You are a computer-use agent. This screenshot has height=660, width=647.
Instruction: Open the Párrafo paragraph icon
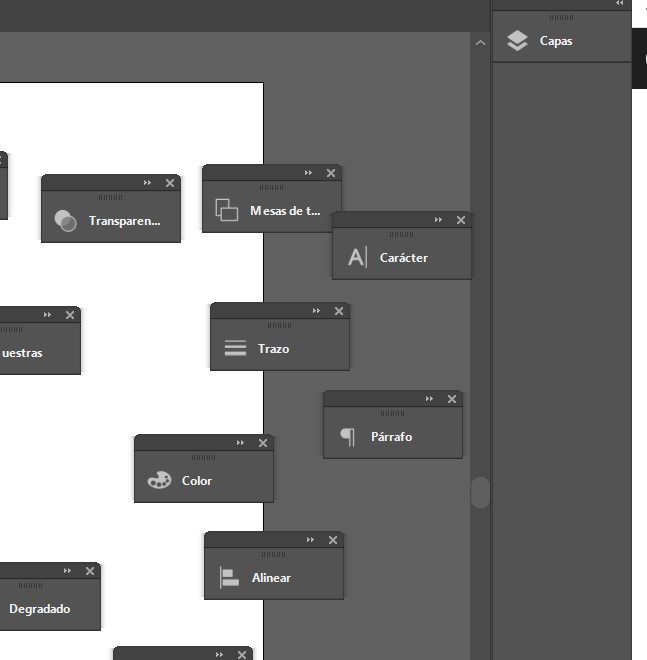348,437
